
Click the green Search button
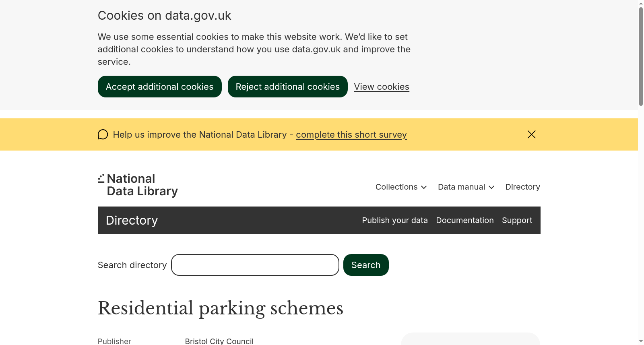[366, 265]
